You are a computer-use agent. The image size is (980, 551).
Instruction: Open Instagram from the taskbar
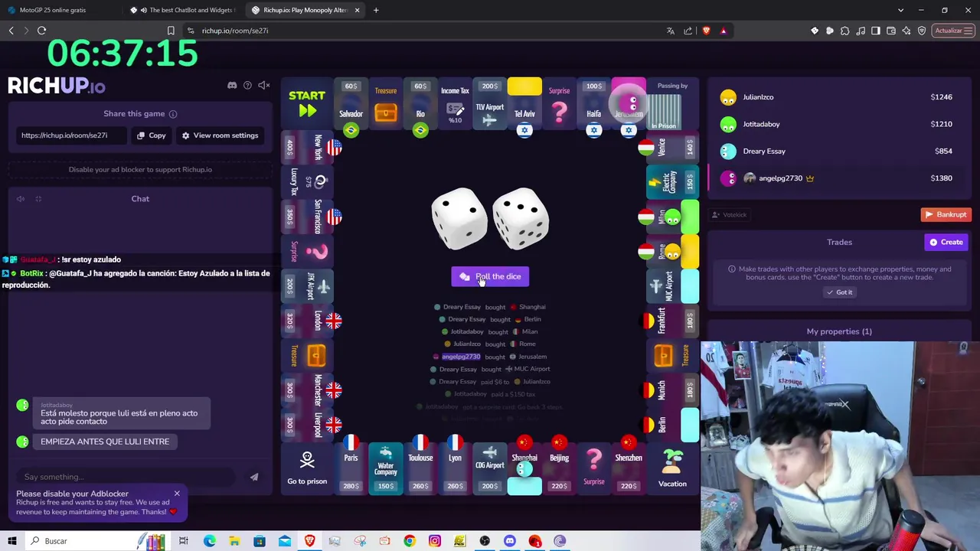click(x=434, y=541)
